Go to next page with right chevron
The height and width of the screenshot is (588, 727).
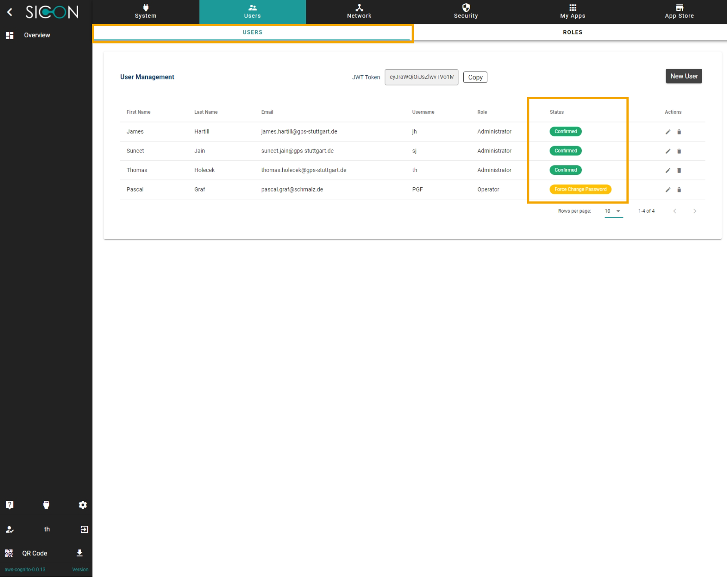click(694, 211)
